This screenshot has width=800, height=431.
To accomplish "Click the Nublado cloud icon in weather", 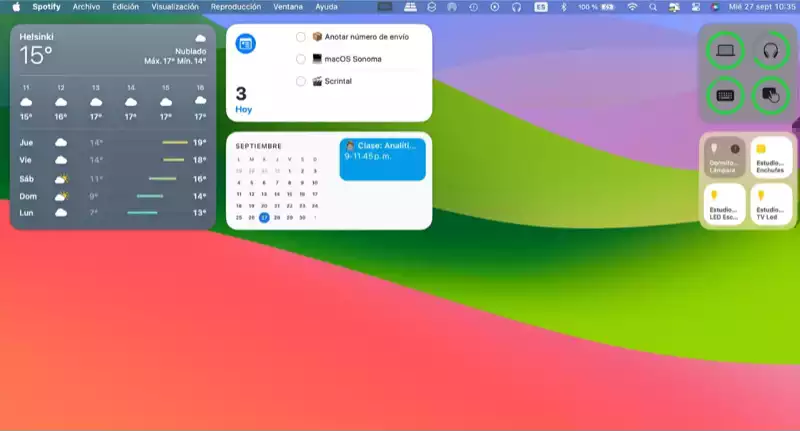I will click(x=201, y=38).
